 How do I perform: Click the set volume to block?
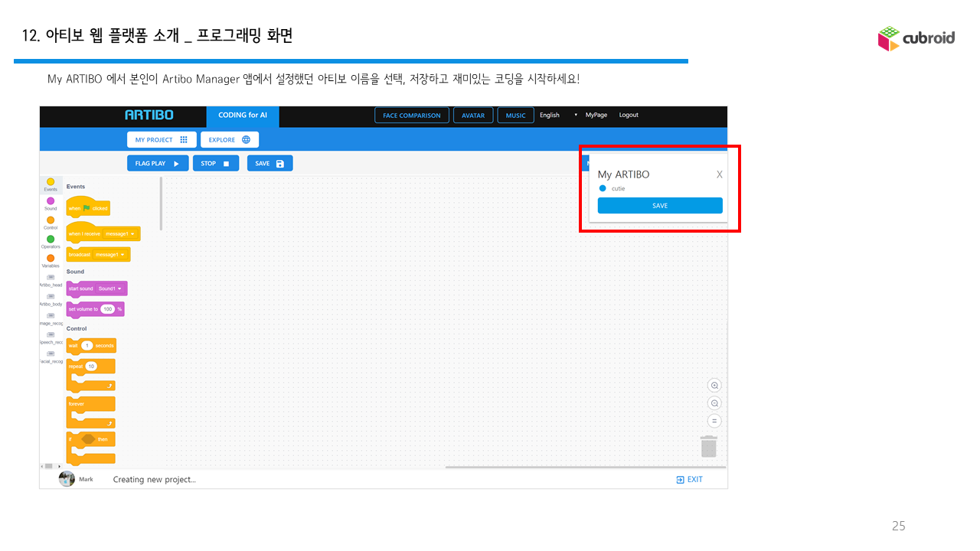coord(95,309)
